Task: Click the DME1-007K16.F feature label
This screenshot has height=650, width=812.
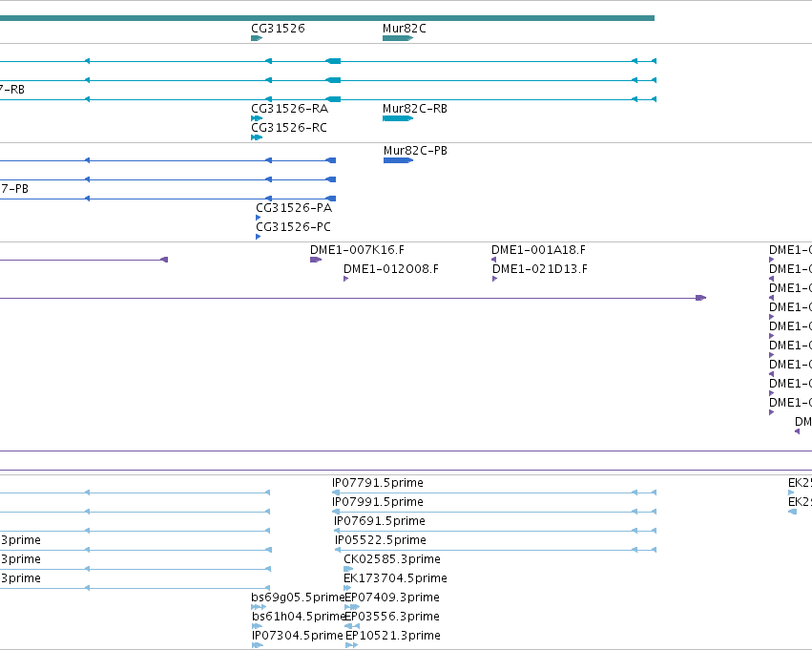Action: coord(357,250)
